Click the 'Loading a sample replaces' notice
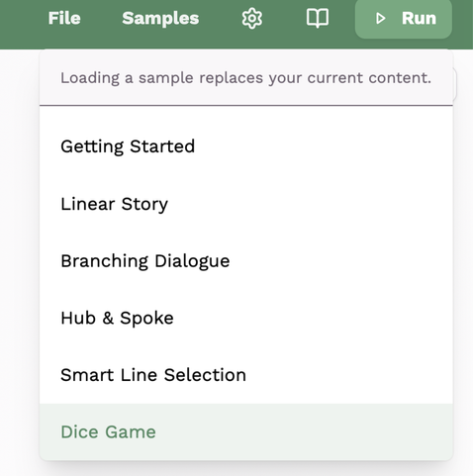 (246, 78)
